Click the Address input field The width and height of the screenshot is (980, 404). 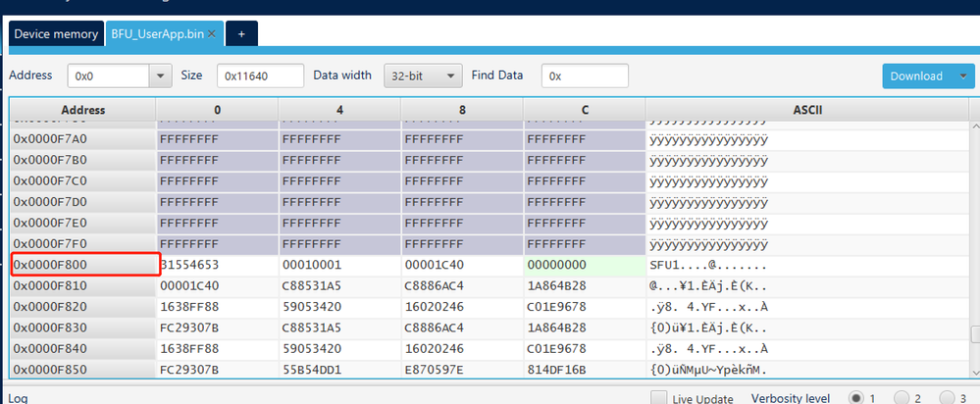[x=109, y=76]
